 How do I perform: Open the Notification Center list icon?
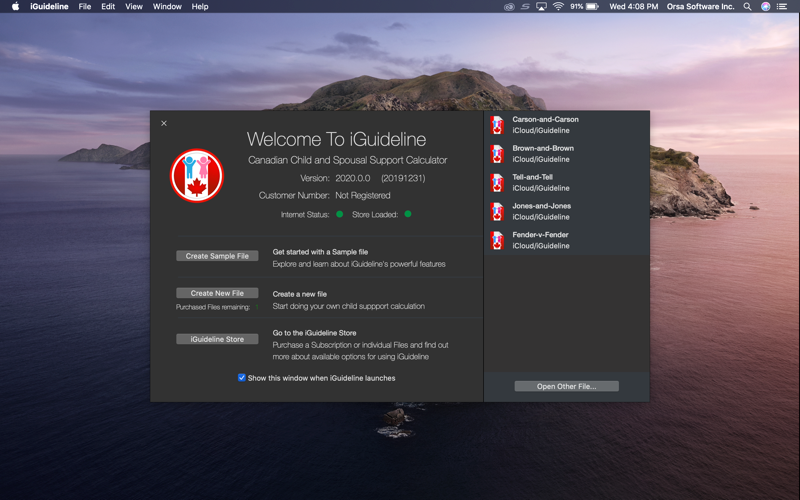point(782,7)
